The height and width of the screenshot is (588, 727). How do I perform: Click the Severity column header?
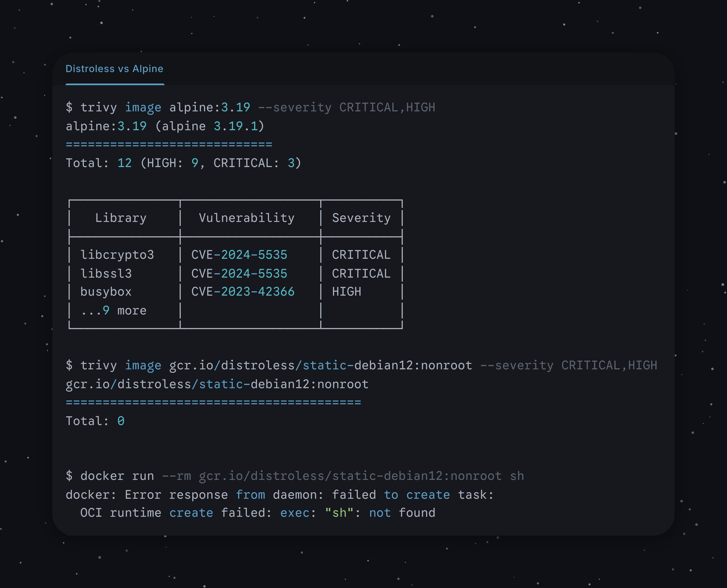(361, 218)
